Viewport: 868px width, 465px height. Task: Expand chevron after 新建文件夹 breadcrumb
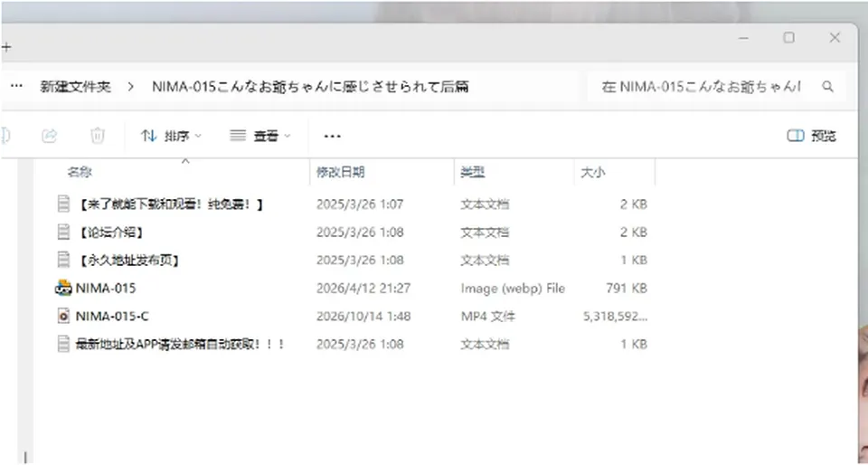pyautogui.click(x=130, y=87)
